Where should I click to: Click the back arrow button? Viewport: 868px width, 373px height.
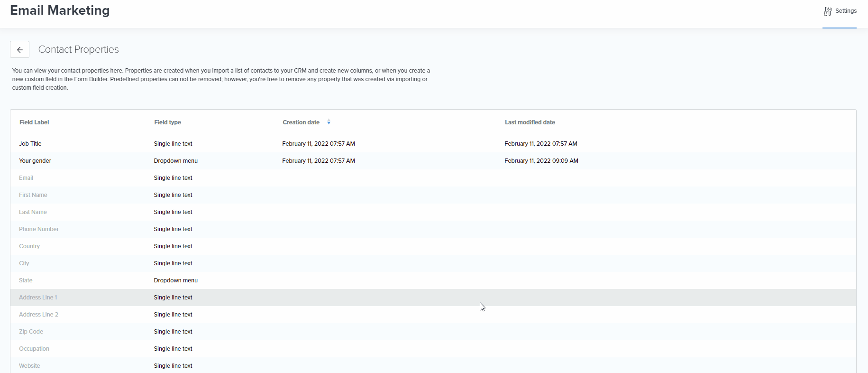(19, 49)
